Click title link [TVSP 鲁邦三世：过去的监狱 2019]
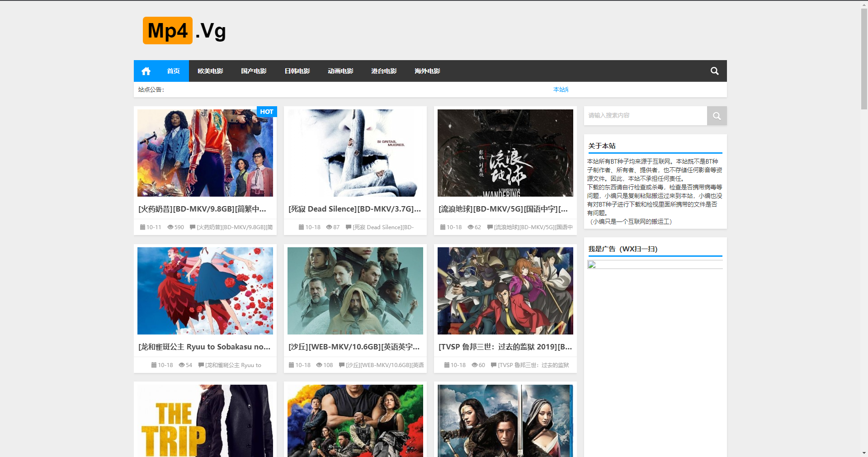 [x=505, y=347]
